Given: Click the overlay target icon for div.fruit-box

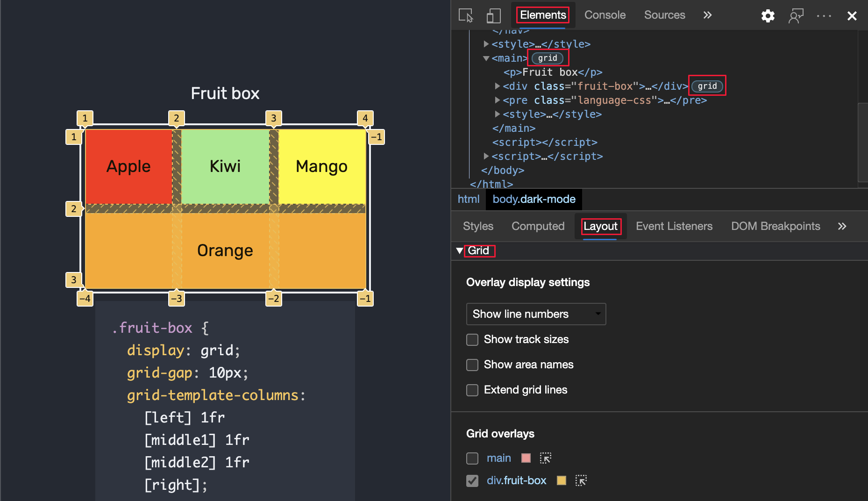Looking at the screenshot, I should pyautogui.click(x=581, y=480).
